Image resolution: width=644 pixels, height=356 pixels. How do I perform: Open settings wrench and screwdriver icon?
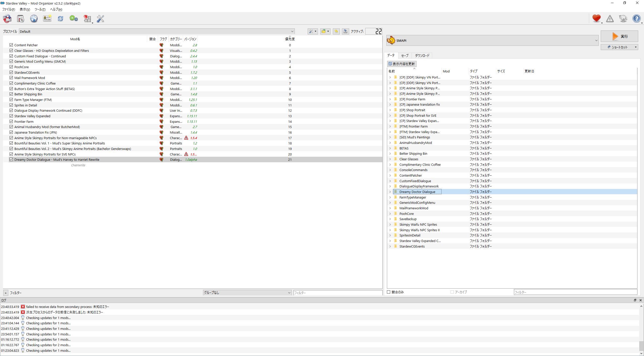point(100,19)
